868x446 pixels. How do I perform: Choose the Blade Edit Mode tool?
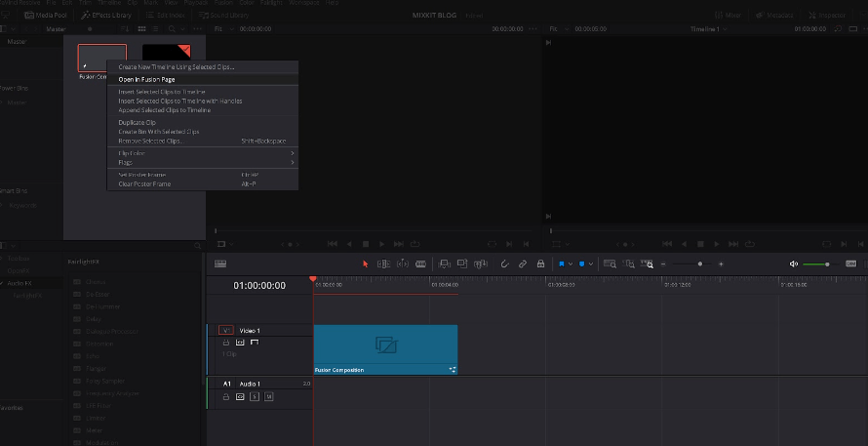pyautogui.click(x=420, y=264)
